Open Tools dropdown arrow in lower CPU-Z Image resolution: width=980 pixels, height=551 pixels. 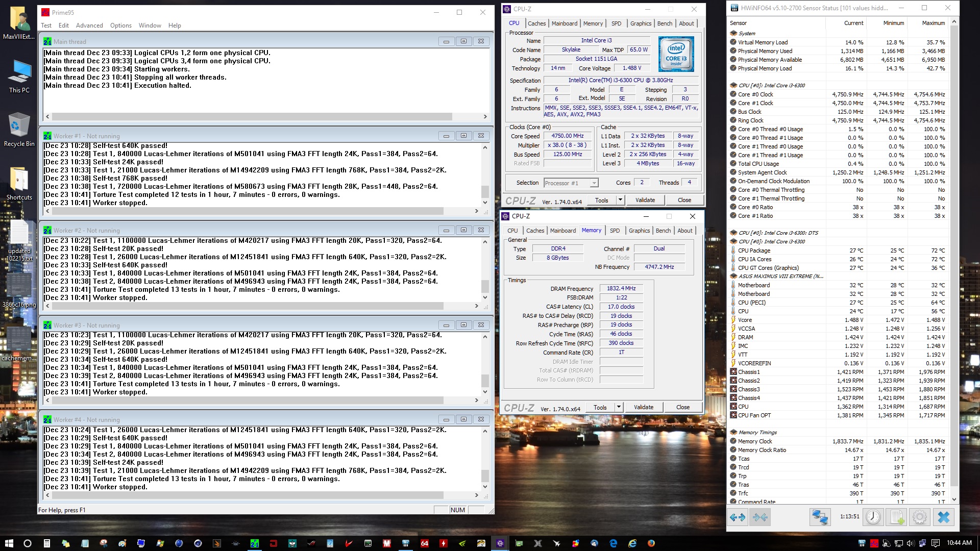coord(619,407)
